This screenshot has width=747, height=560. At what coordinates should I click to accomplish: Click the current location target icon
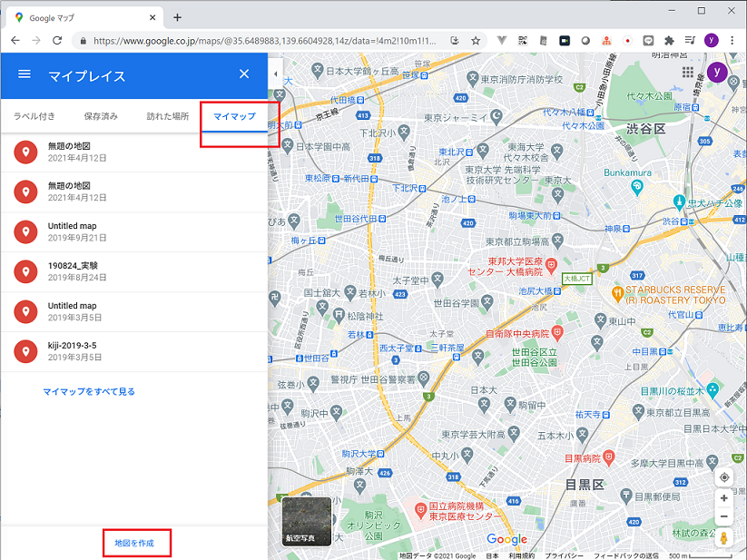(724, 476)
